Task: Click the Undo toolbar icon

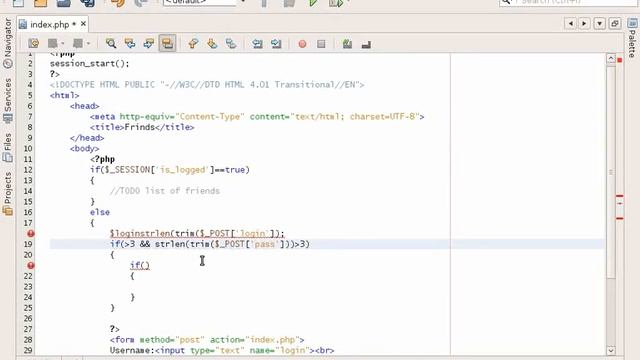Action: [118, 3]
